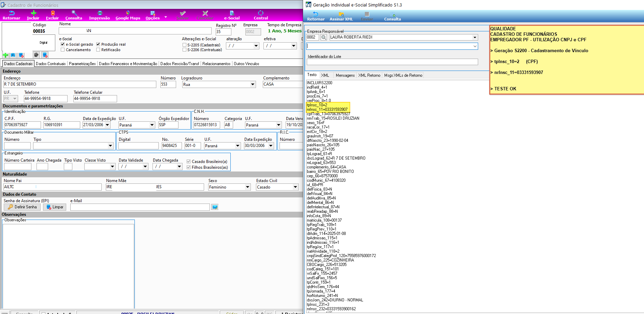This screenshot has width=644, height=314.
Task: Click the Incluir plus icon in toolbar
Action: [33, 13]
